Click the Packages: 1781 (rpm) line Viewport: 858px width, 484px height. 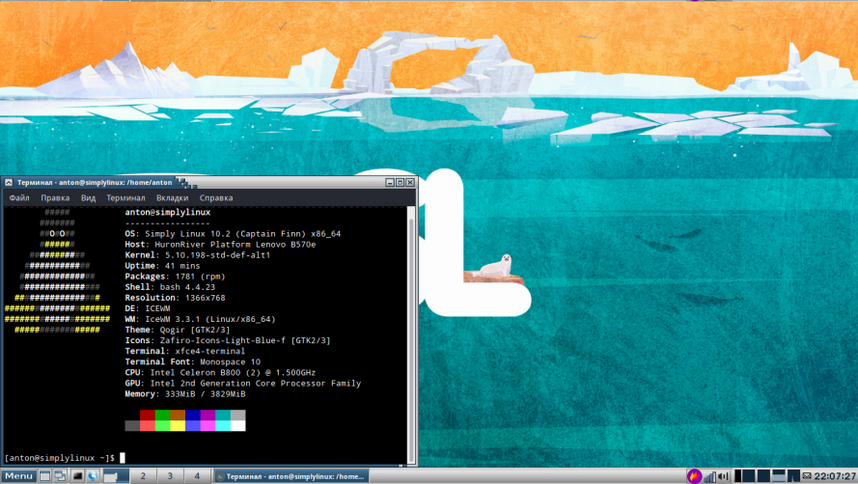175,276
